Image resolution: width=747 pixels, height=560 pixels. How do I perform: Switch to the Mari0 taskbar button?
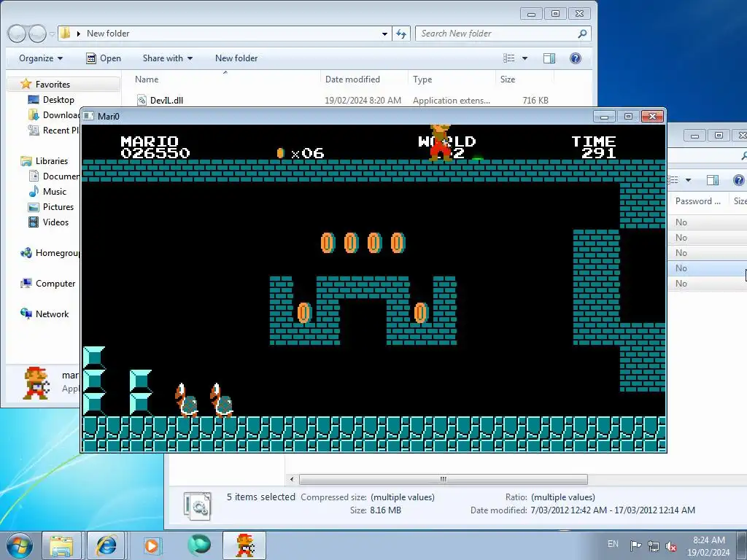point(244,545)
